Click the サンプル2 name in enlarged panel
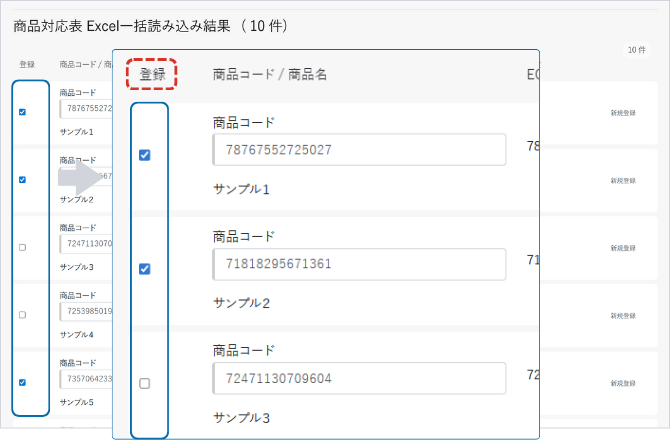This screenshot has height=446, width=670. pyautogui.click(x=241, y=303)
